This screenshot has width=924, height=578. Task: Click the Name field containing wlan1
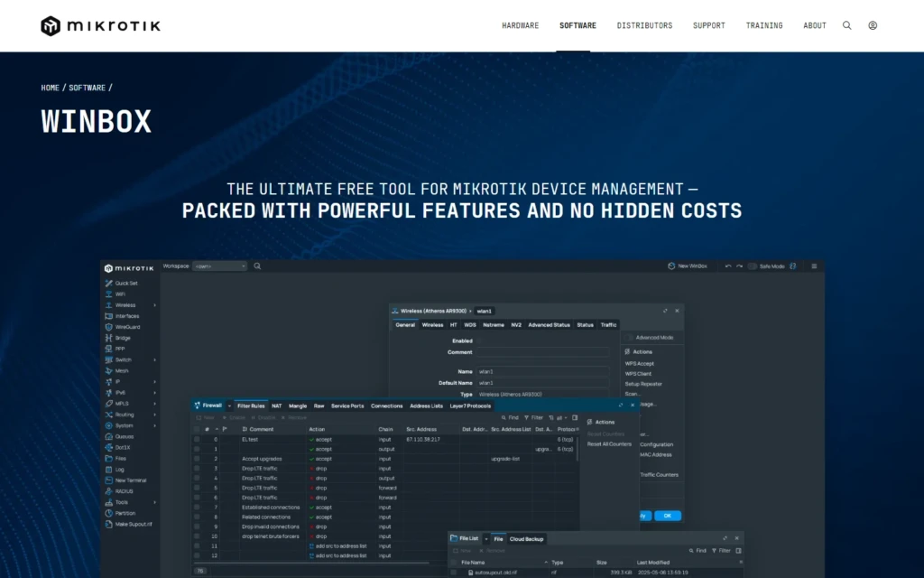pos(542,371)
